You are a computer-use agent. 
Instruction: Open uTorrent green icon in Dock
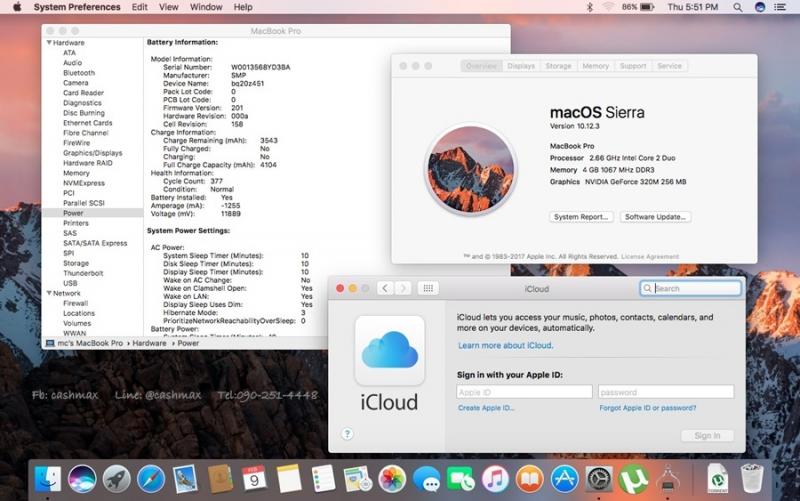(x=633, y=479)
